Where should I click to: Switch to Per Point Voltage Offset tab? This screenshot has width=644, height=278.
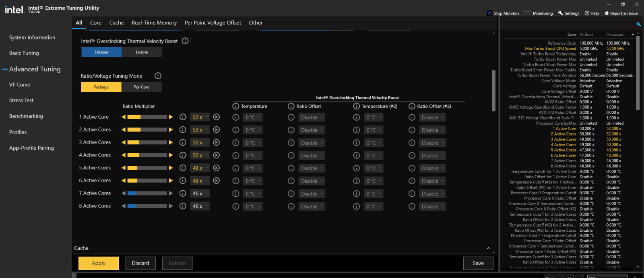click(213, 23)
